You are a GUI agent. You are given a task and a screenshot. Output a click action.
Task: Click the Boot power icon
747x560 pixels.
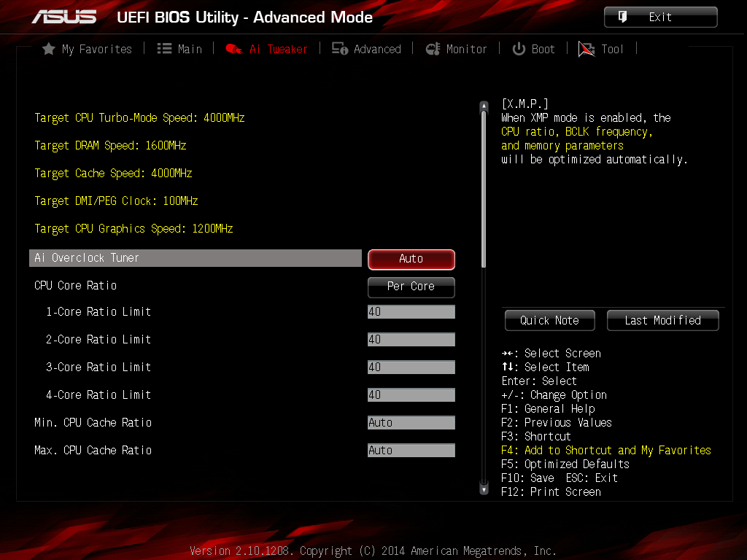point(519,49)
